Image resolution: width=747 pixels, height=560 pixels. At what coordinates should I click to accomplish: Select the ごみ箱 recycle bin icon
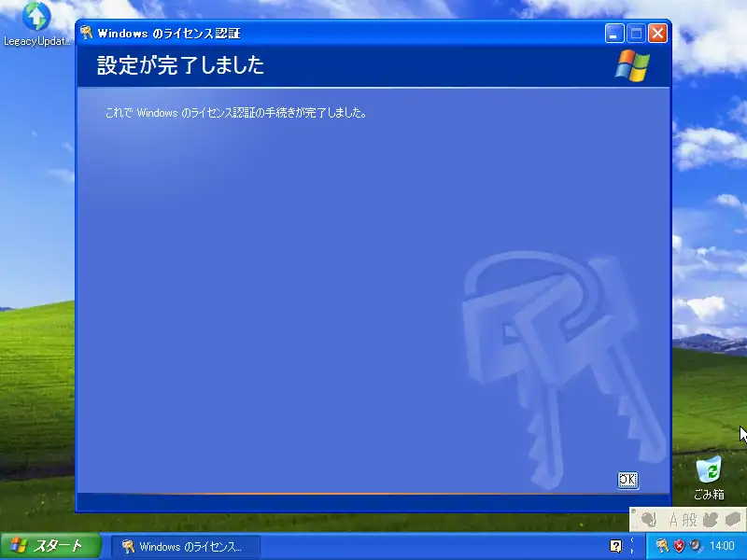(x=709, y=478)
